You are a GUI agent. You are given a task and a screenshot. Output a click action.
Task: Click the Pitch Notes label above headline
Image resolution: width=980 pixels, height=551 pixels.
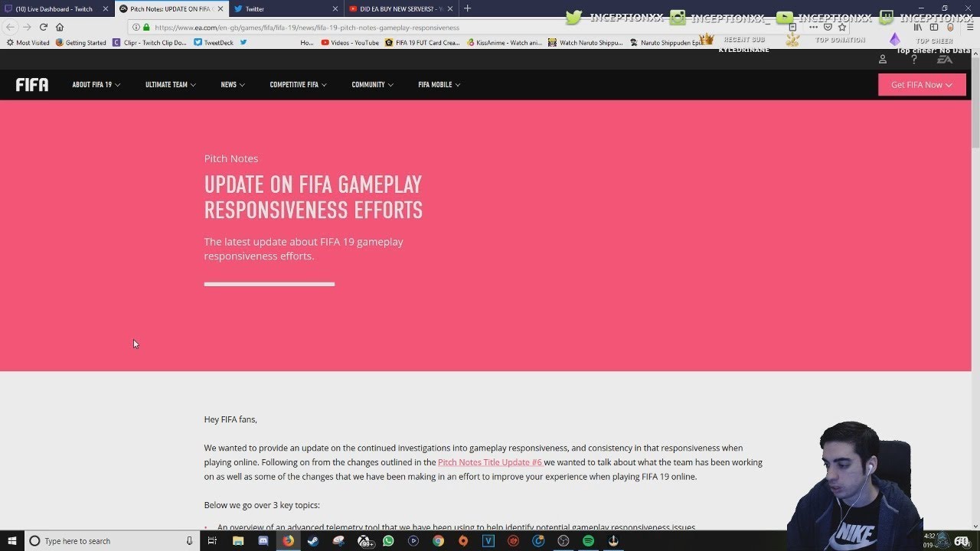click(231, 158)
